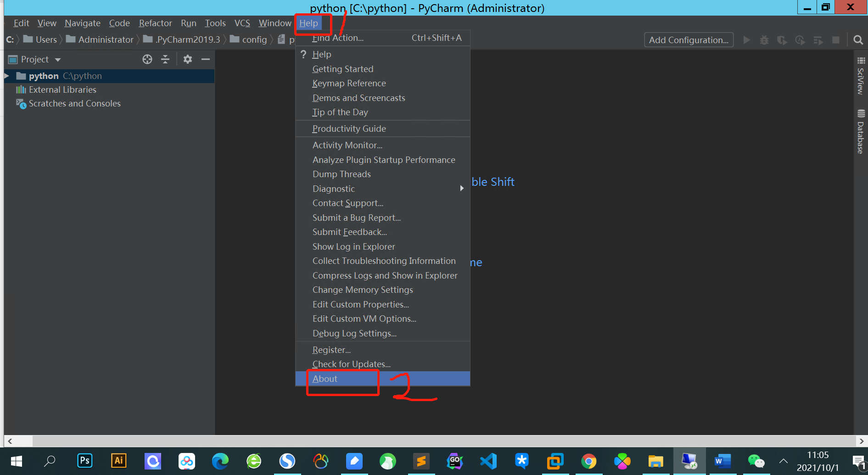Open the Project view dropdown
This screenshot has height=475, width=868.
35,59
